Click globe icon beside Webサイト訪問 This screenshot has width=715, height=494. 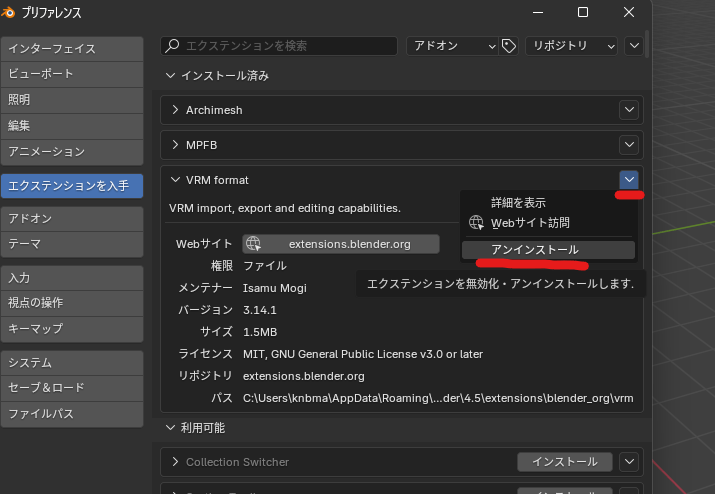(476, 223)
